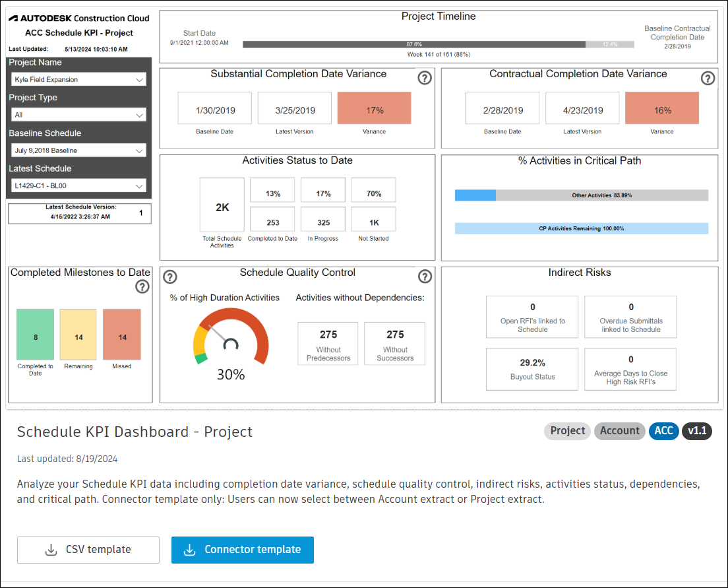728x588 pixels.
Task: Download the Connector template
Action: [243, 550]
